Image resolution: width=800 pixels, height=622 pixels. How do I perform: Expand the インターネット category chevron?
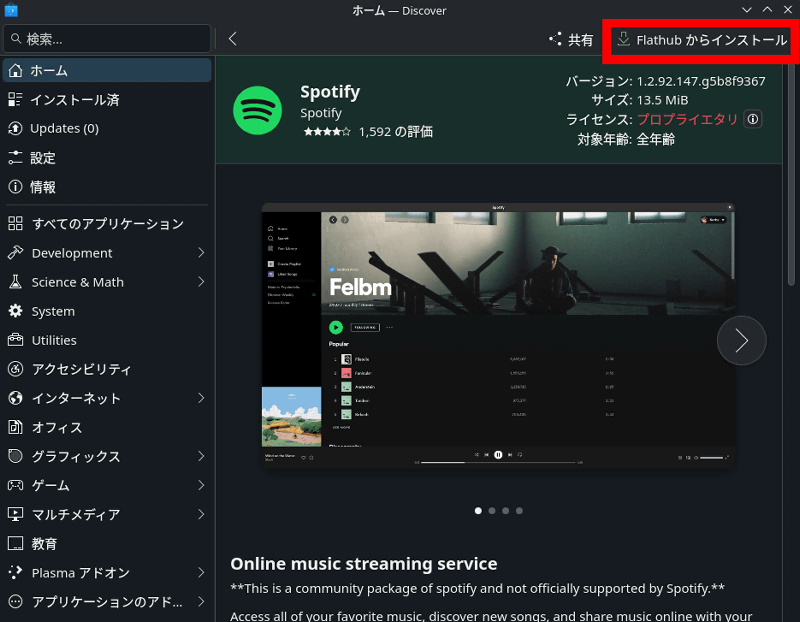tap(201, 398)
